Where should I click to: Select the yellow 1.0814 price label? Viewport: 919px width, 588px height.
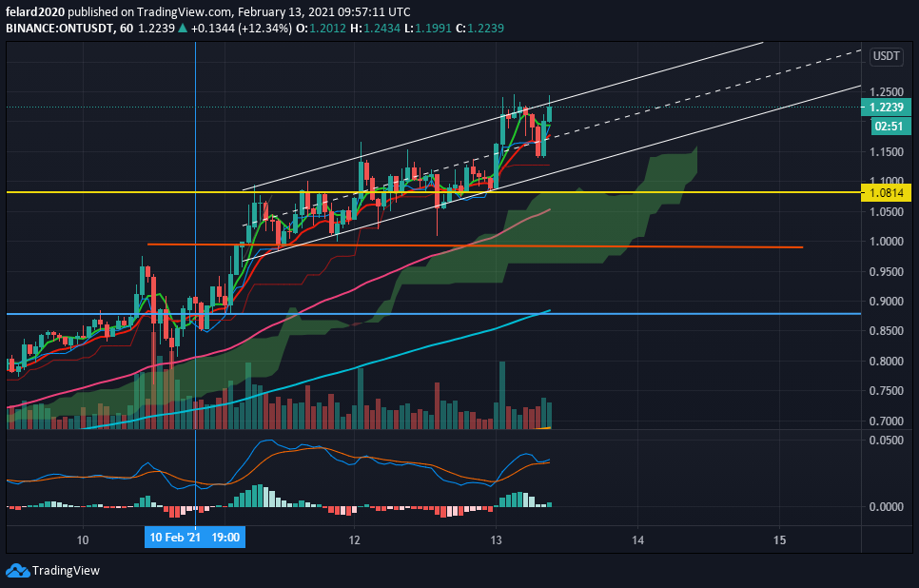pyautogui.click(x=887, y=192)
